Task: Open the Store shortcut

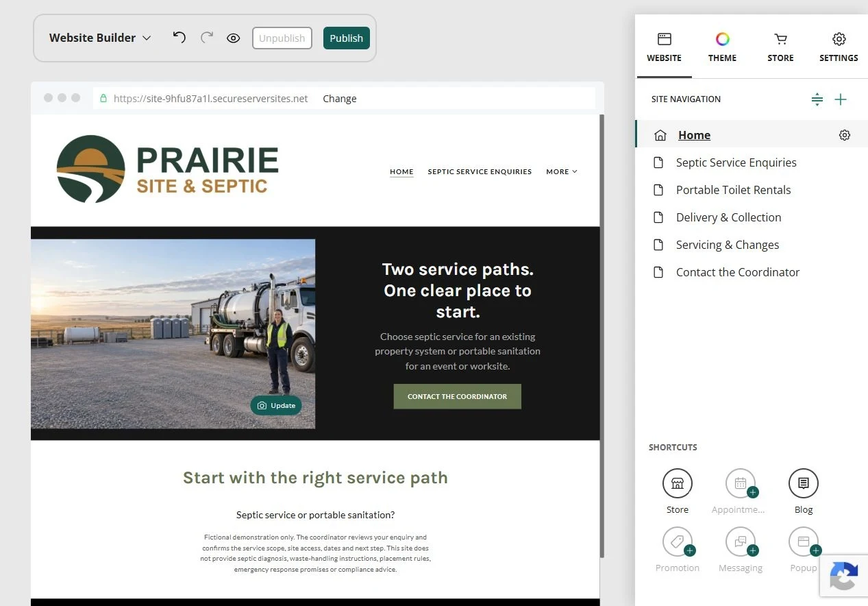Action: [678, 483]
